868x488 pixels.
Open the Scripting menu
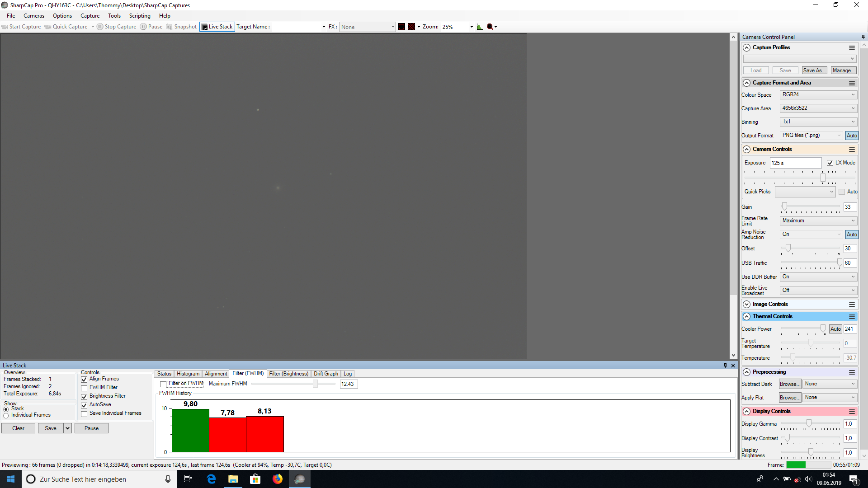coord(140,16)
